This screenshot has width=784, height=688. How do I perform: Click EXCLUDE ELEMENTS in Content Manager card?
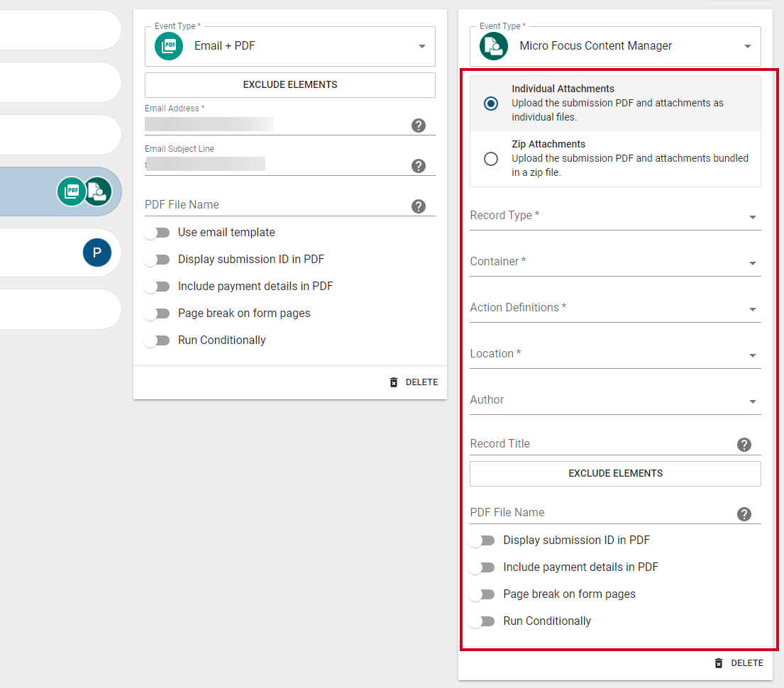point(616,474)
